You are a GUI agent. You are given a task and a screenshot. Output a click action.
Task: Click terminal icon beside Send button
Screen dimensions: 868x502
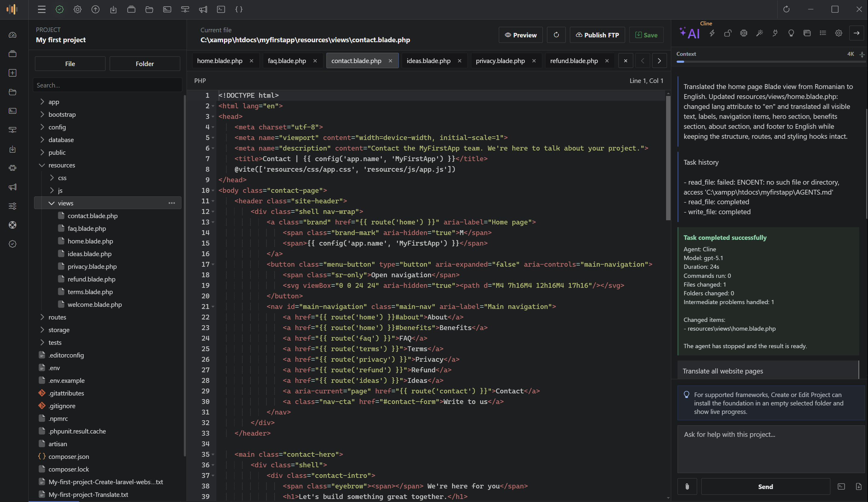point(841,487)
